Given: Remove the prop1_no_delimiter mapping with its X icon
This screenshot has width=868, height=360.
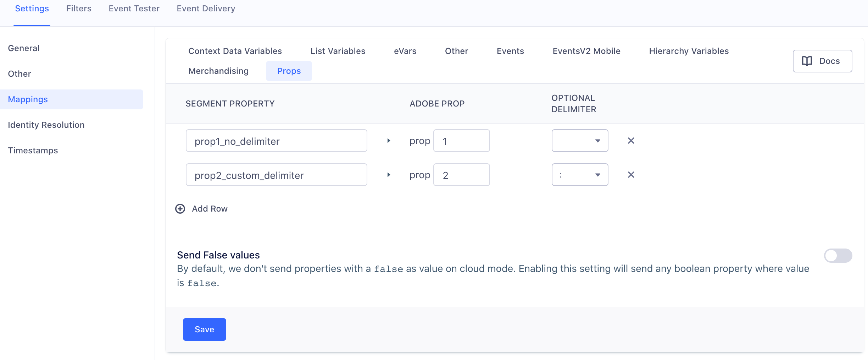Looking at the screenshot, I should tap(631, 141).
